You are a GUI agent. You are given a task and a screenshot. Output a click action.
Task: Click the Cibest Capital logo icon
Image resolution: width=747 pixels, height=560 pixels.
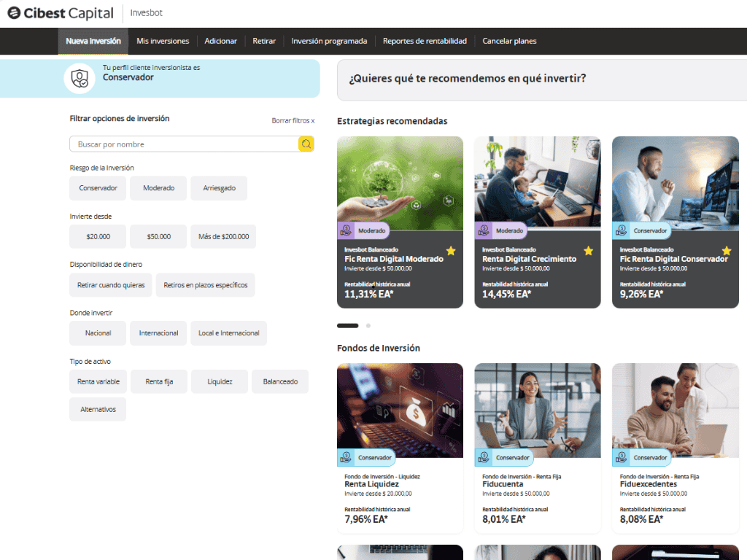coord(12,12)
